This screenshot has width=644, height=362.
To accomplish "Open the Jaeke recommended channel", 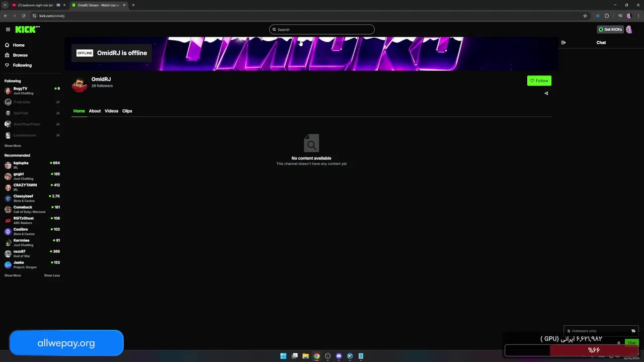I will click(x=32, y=264).
